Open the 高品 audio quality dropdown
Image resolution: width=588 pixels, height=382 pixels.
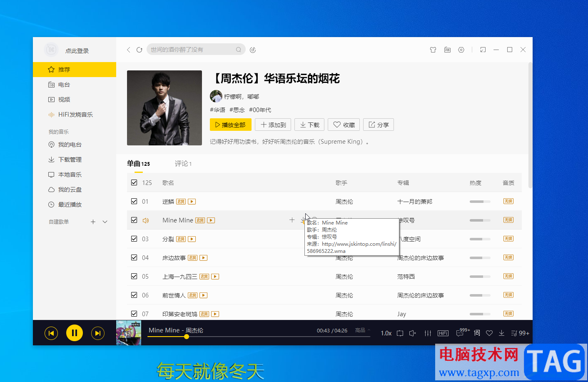(x=363, y=330)
